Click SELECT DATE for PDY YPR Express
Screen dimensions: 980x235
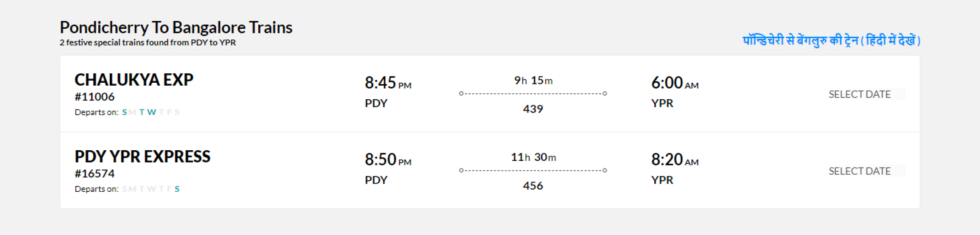[860, 171]
